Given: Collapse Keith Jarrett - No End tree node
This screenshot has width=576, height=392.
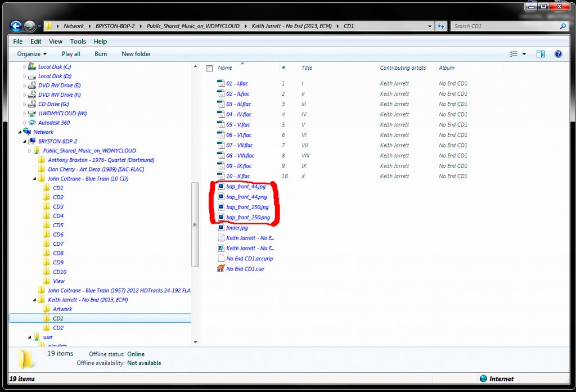Looking at the screenshot, I should (34, 300).
